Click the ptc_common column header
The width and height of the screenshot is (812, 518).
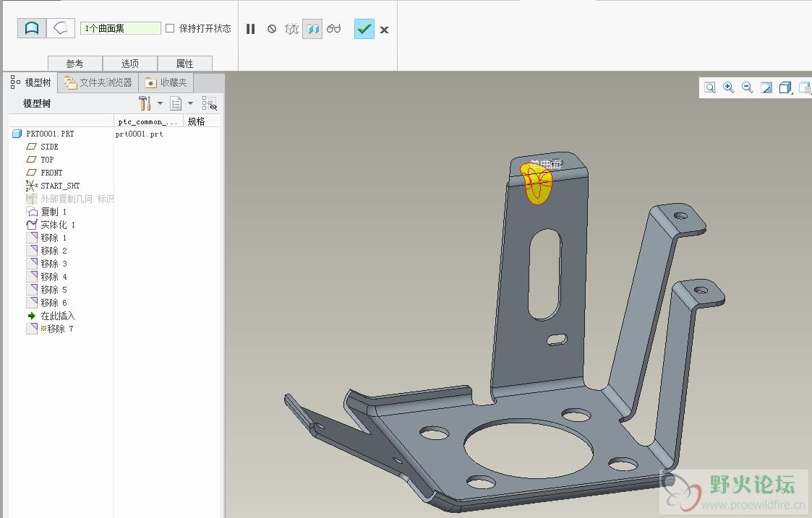(148, 121)
